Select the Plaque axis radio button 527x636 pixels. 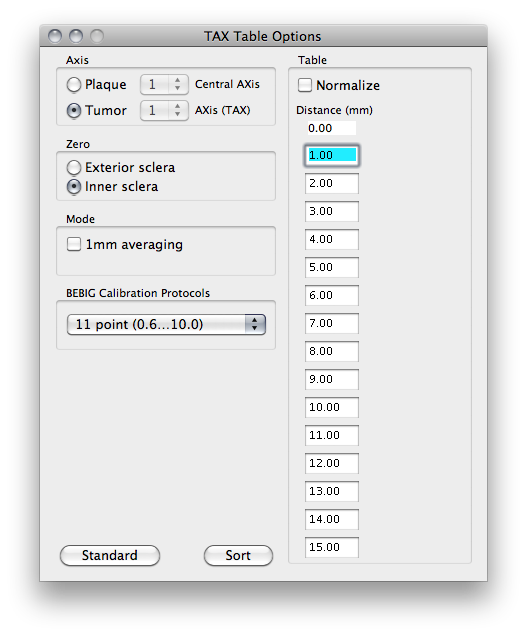[74, 85]
